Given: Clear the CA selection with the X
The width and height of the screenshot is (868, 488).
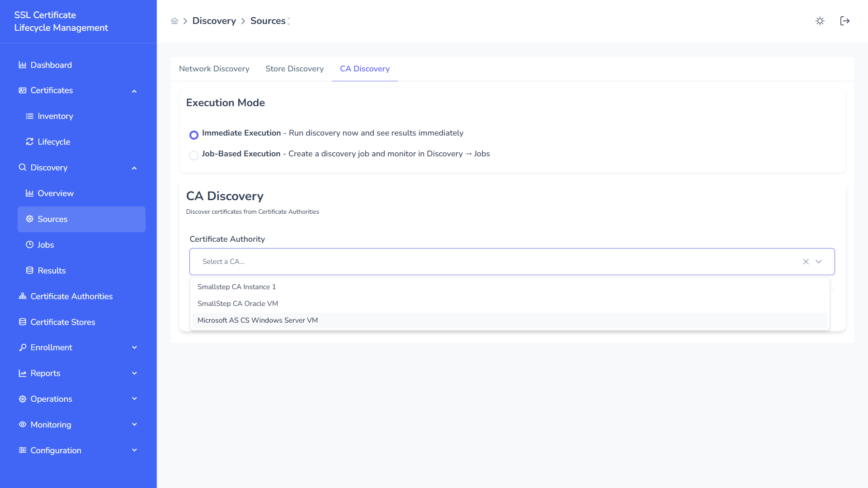Looking at the screenshot, I should pyautogui.click(x=806, y=262).
